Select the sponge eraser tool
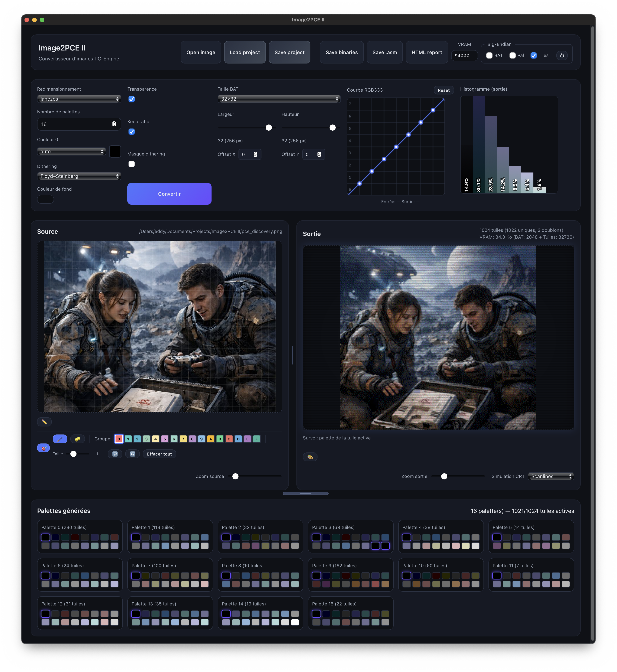 click(x=77, y=439)
